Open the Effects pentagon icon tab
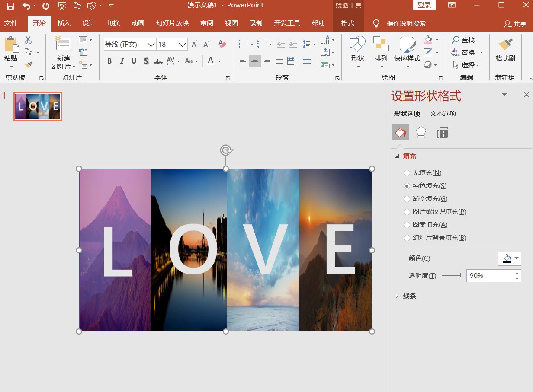Viewport: 533px width, 392px height. (x=421, y=132)
